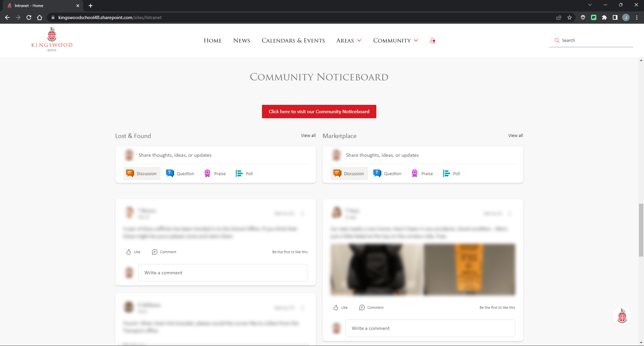Click the Kingswood Bath logo in header
The width and height of the screenshot is (644, 346).
[x=52, y=40]
